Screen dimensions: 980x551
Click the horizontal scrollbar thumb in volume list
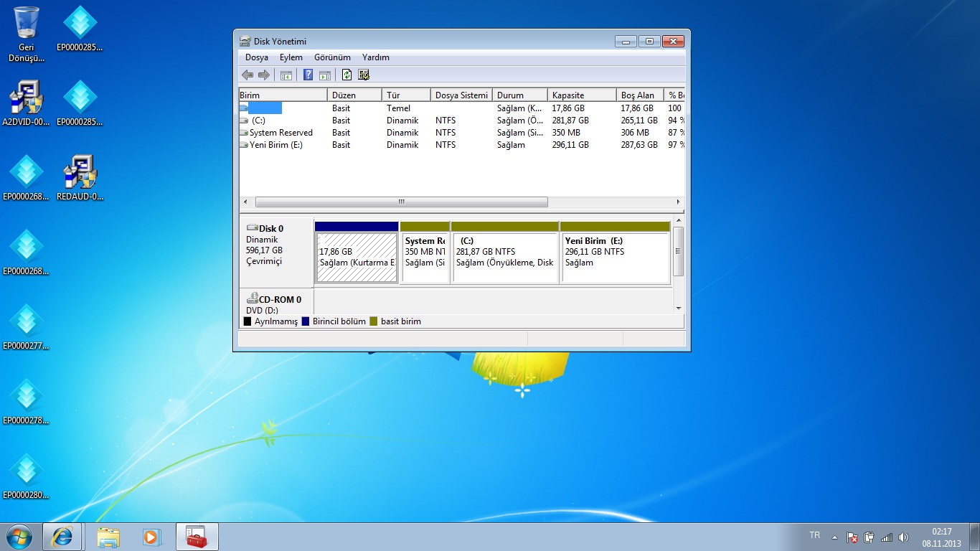(401, 202)
